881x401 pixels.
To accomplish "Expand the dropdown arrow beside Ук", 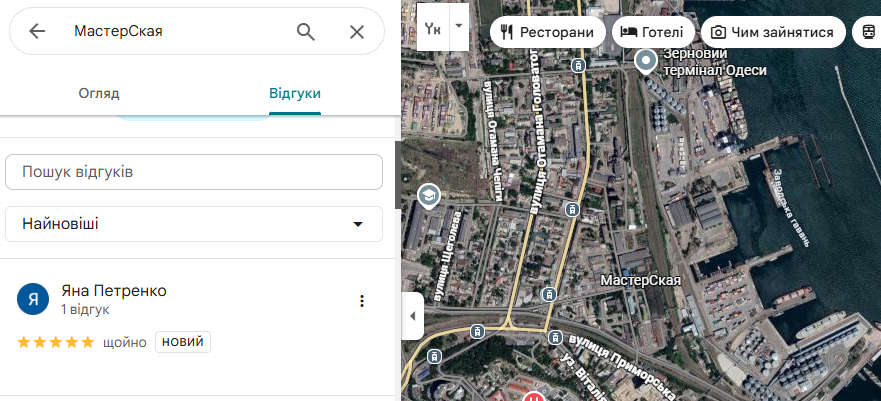I will tap(459, 26).
